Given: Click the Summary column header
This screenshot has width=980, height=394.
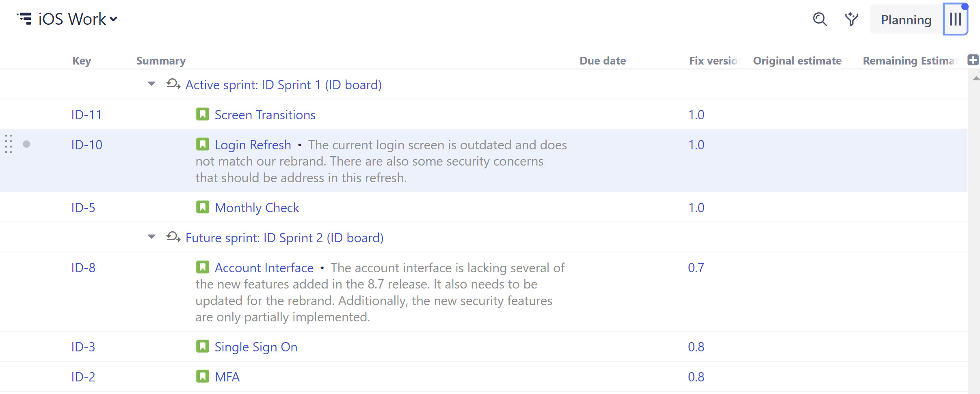Looking at the screenshot, I should (x=161, y=61).
